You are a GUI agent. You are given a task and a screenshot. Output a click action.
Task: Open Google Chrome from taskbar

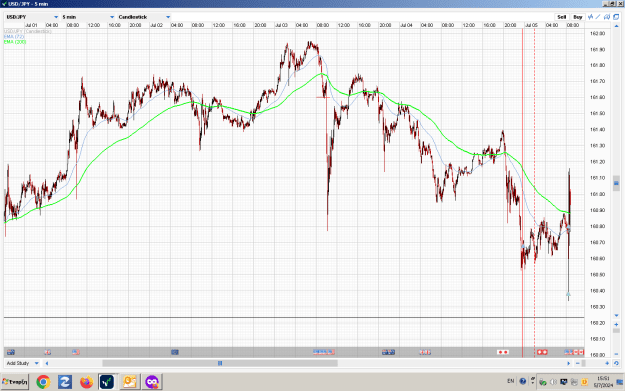43,382
